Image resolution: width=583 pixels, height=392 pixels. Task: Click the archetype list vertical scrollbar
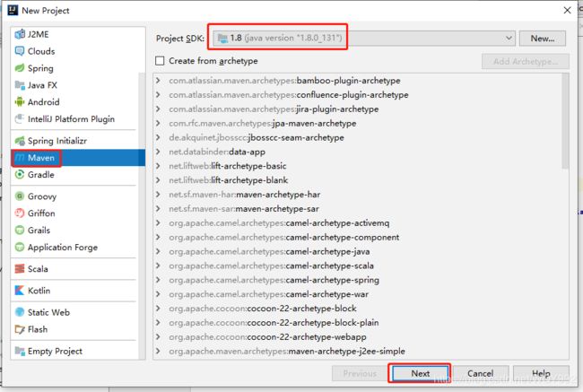pos(565,121)
